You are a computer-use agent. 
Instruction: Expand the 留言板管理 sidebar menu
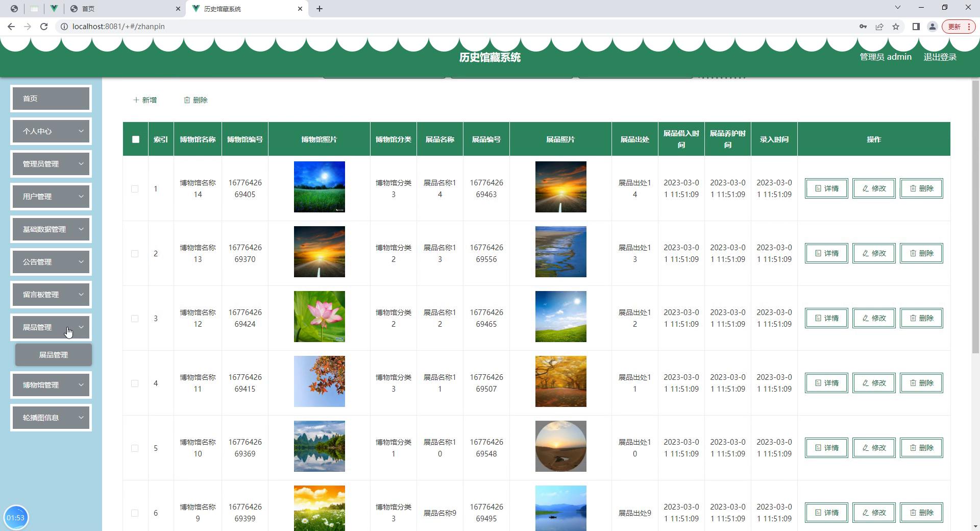pyautogui.click(x=51, y=295)
